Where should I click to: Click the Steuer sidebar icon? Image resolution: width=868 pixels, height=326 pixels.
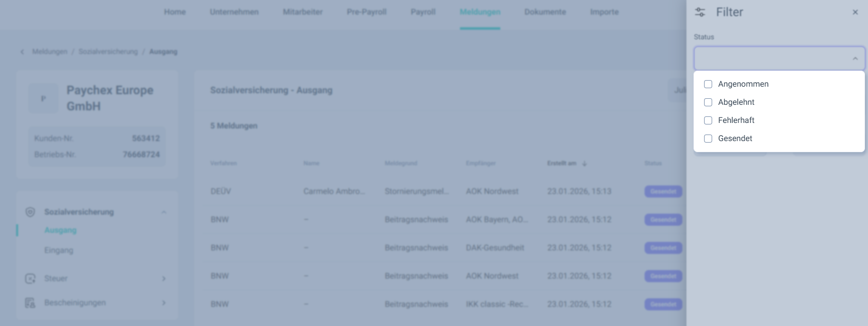[x=30, y=279]
